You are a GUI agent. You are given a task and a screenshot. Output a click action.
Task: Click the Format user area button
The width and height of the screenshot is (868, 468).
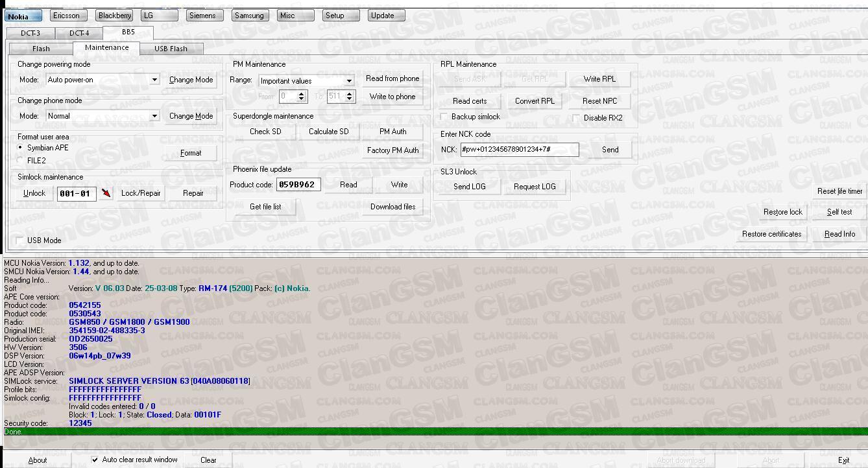click(x=191, y=153)
